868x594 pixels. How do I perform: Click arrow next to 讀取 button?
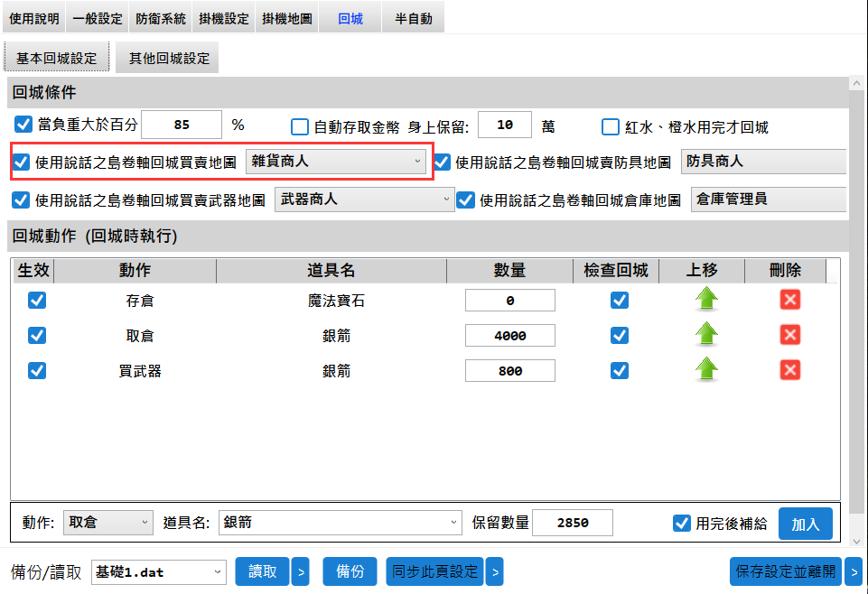click(301, 571)
